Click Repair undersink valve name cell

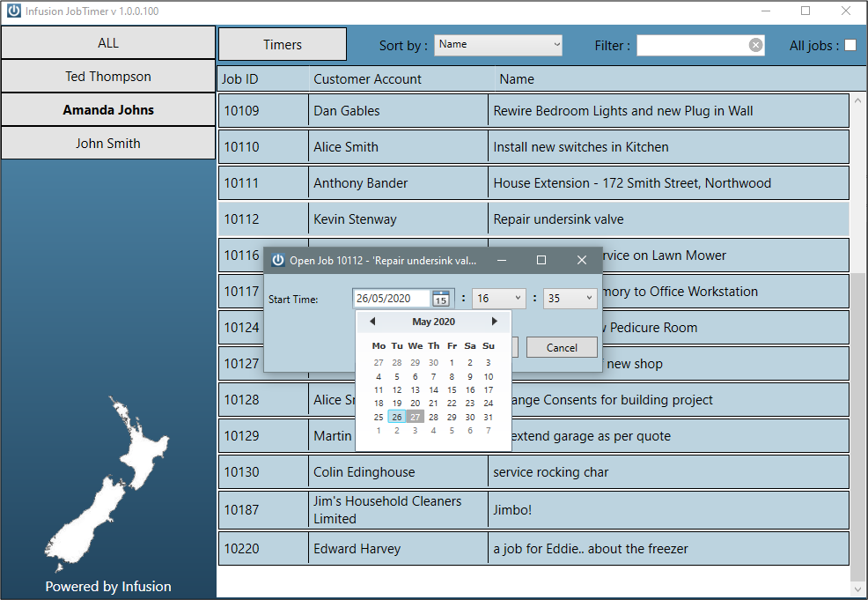click(669, 219)
